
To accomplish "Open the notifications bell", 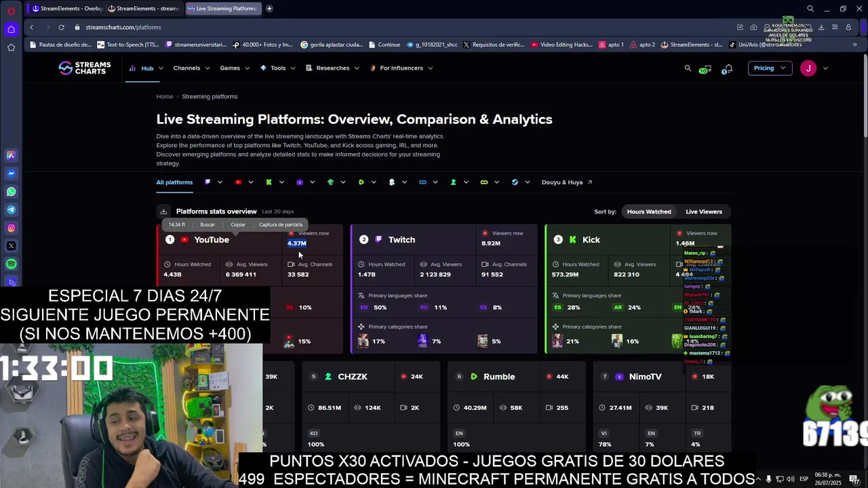I will (728, 68).
